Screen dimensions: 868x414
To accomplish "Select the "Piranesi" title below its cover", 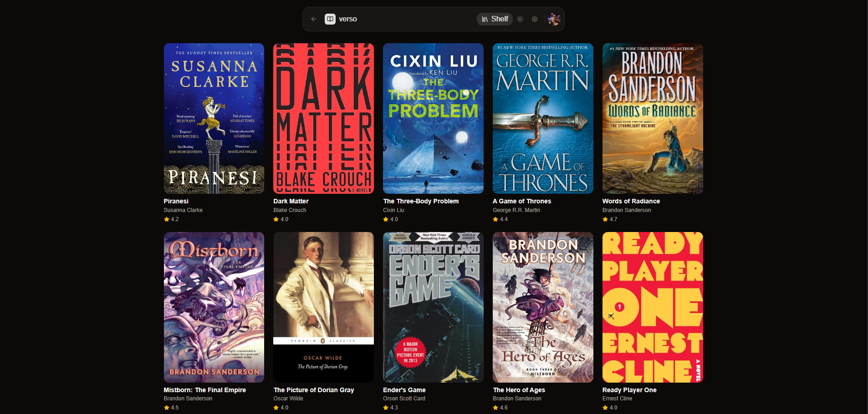I will [176, 201].
